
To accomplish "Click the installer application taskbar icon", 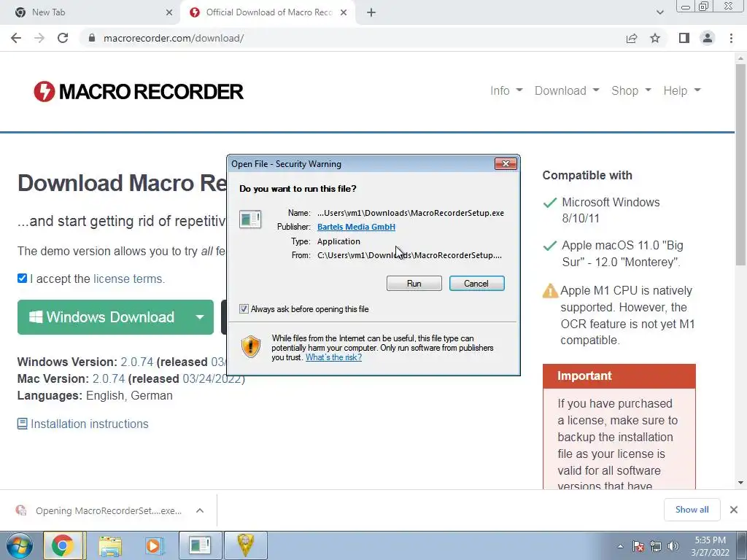I will [200, 545].
